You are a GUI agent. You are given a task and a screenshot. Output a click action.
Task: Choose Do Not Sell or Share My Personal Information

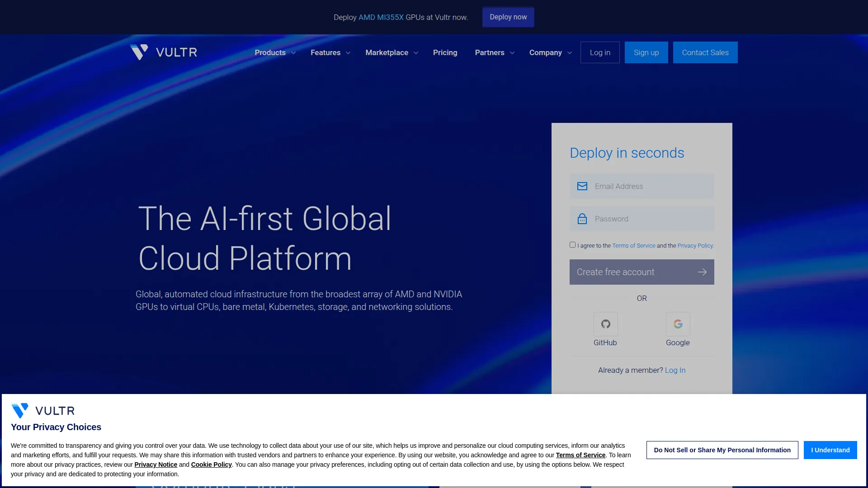click(x=722, y=450)
